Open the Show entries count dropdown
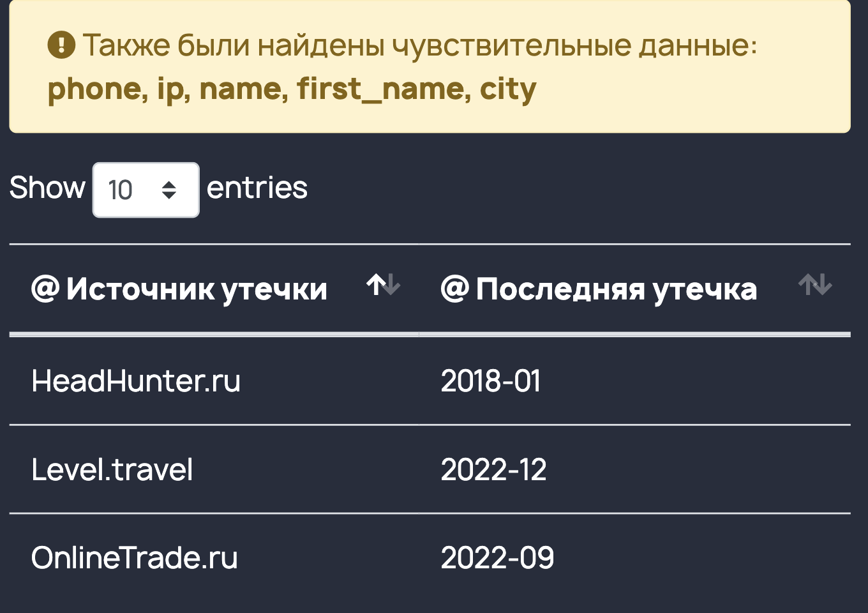This screenshot has width=868, height=613. coord(146,190)
